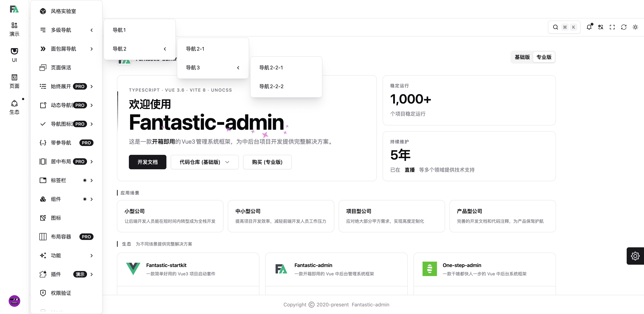Click the 购买 (专业版) button
Viewport: 644px width, 314px height.
click(267, 162)
